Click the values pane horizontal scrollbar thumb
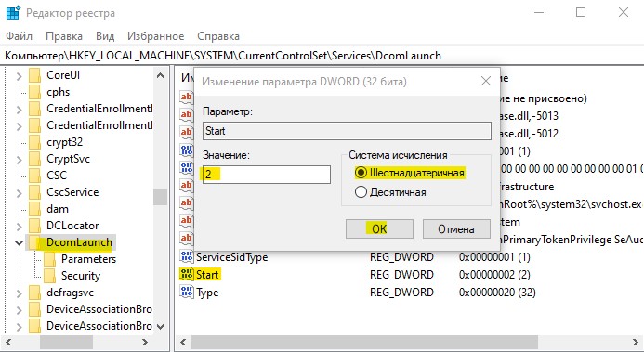 pyautogui.click(x=364, y=342)
